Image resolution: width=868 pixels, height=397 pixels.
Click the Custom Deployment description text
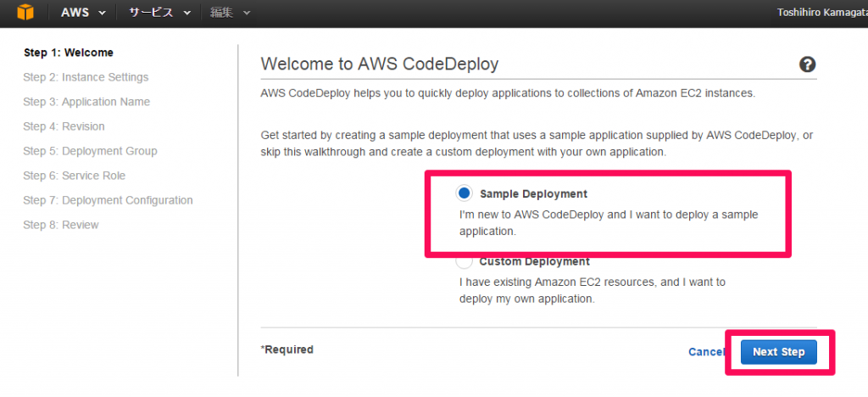click(593, 290)
